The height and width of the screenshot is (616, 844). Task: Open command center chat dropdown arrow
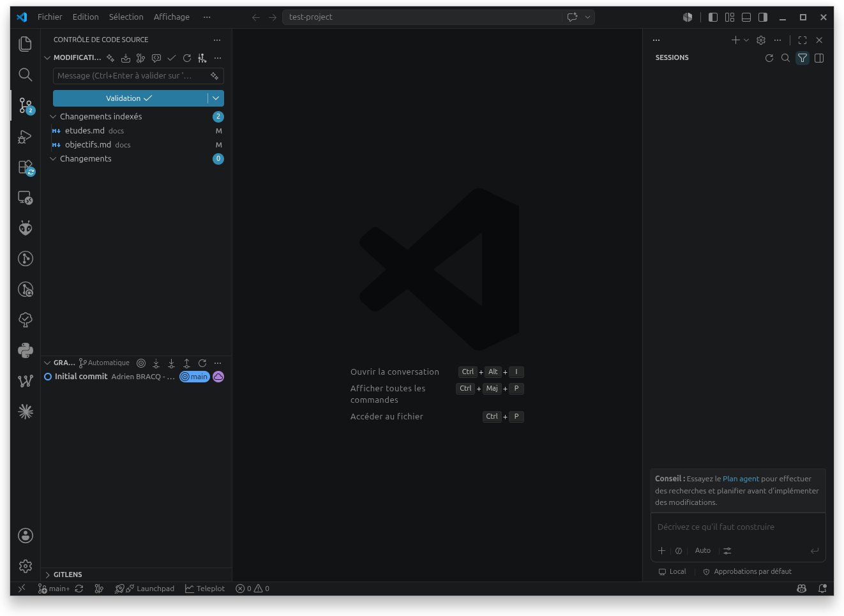point(588,17)
